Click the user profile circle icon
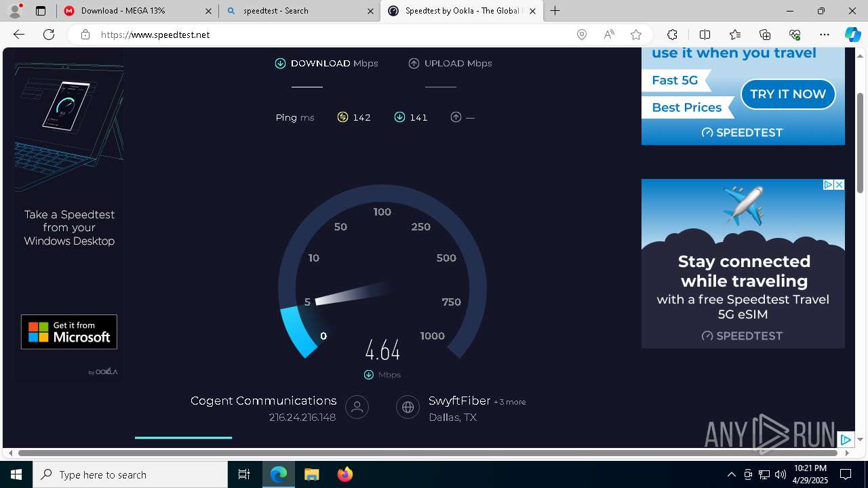Image resolution: width=868 pixels, height=488 pixels. pos(357,407)
